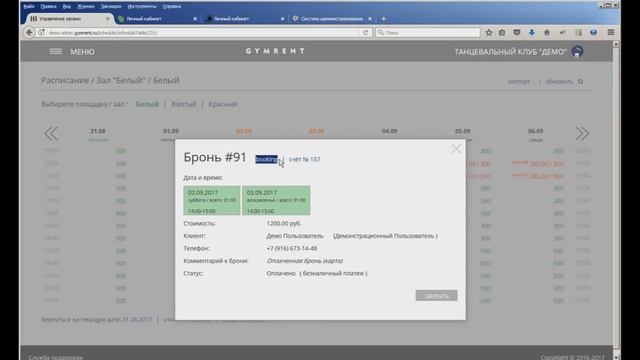Screen dimensions: 640x360
Task: Go to next week with right double arrow
Action: (582, 133)
